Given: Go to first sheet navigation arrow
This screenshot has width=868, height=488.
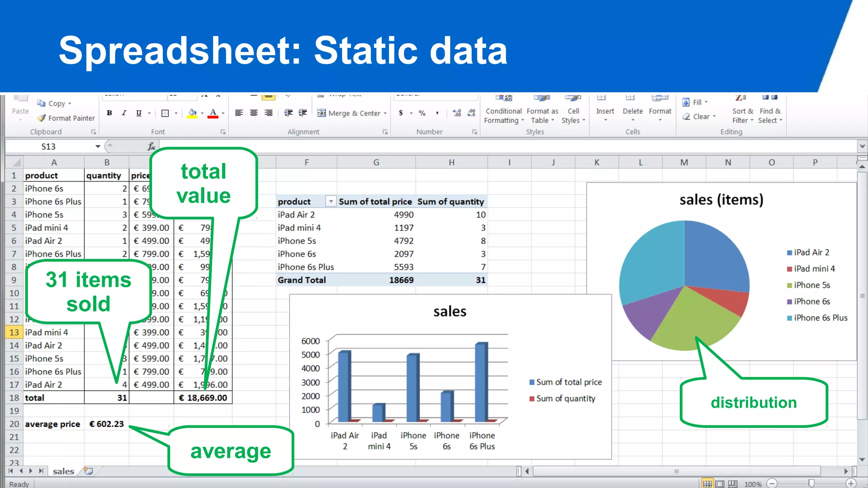Looking at the screenshot, I should (x=11, y=471).
